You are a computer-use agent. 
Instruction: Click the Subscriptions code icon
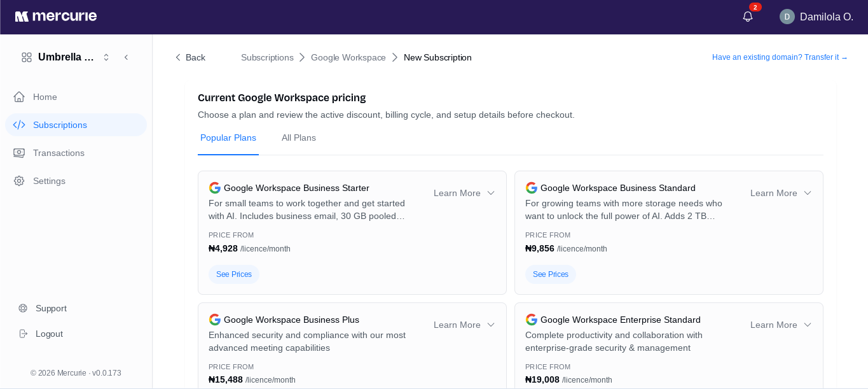point(19,125)
